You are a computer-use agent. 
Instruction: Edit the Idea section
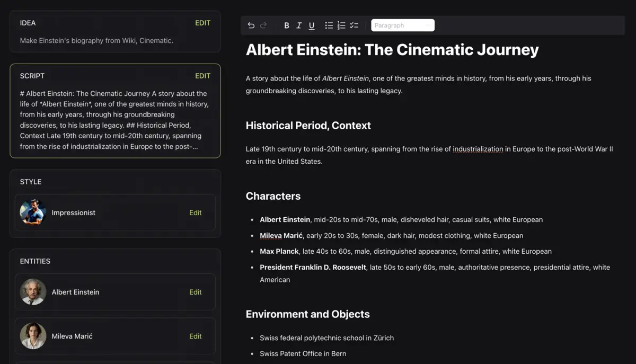pyautogui.click(x=202, y=23)
